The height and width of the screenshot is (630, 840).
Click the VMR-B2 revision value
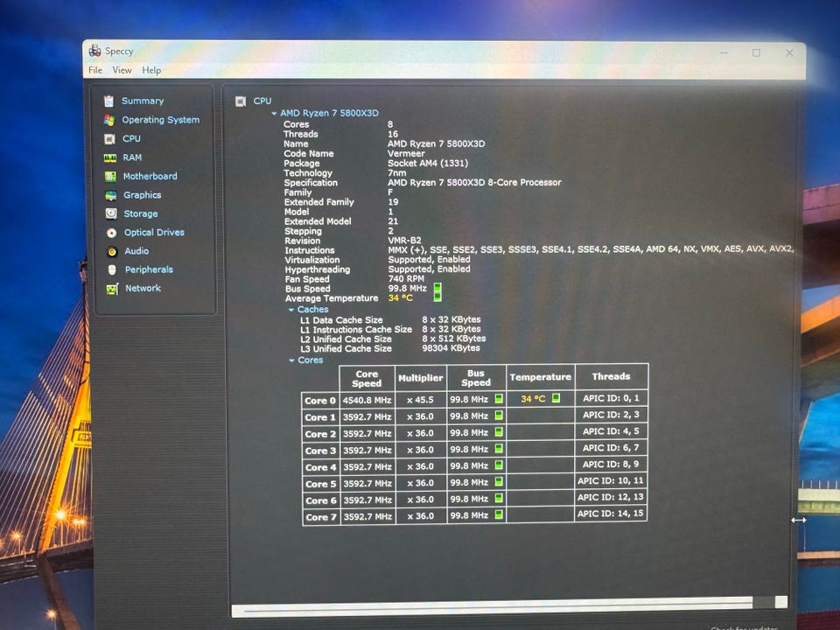404,241
